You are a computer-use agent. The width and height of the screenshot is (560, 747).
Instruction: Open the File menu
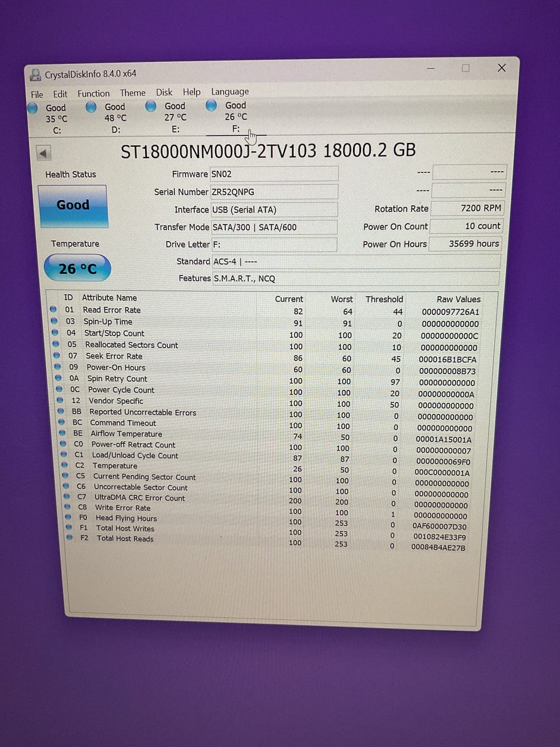pos(37,94)
